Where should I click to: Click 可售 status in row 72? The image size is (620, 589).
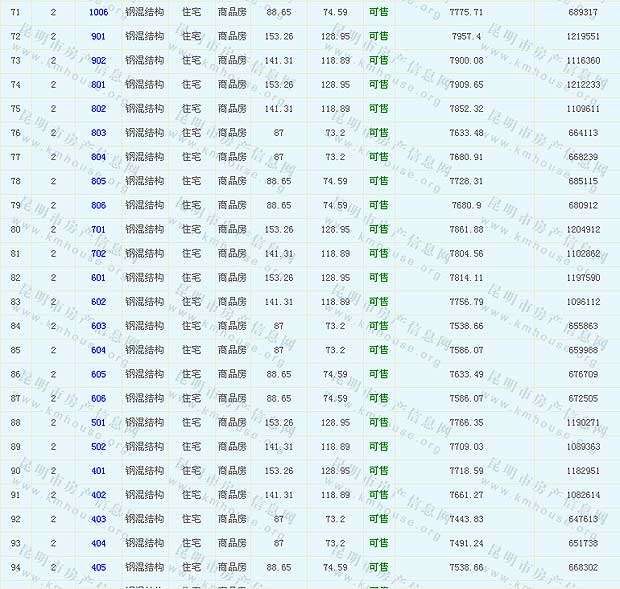(379, 36)
